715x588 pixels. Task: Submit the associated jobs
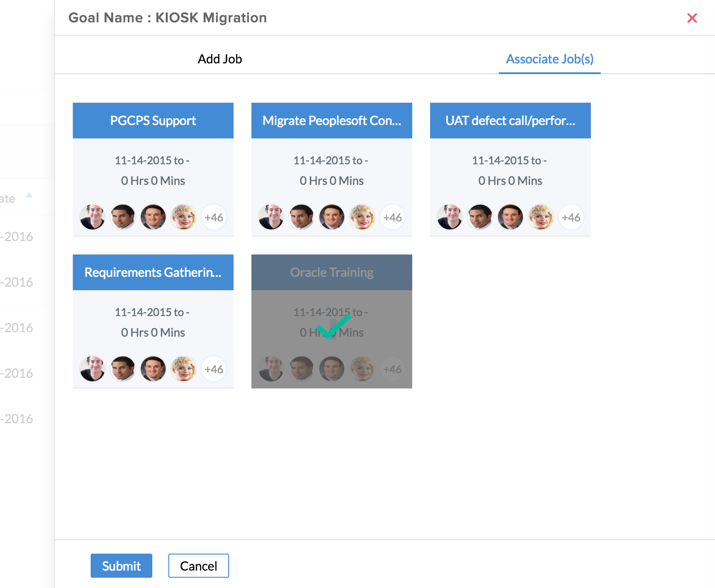coord(121,566)
